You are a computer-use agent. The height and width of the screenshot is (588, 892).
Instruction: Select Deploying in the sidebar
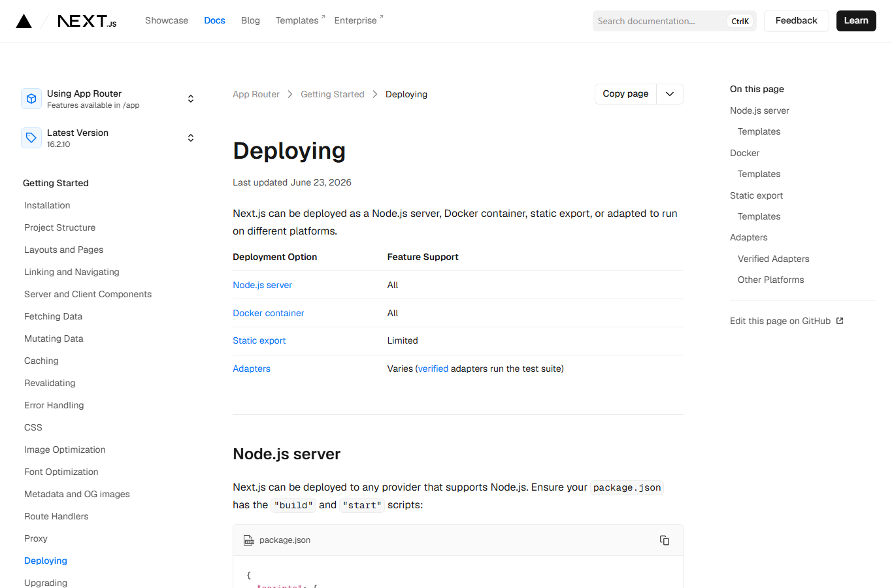point(46,561)
